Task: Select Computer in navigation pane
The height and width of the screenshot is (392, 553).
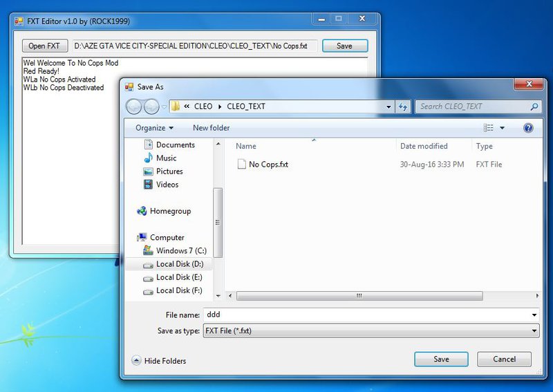Action: point(161,237)
